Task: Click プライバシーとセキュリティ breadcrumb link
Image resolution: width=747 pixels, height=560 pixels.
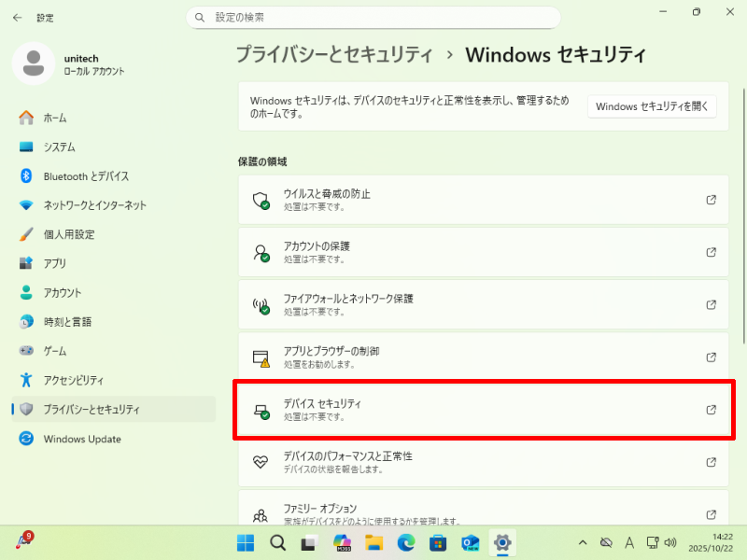Action: click(334, 54)
